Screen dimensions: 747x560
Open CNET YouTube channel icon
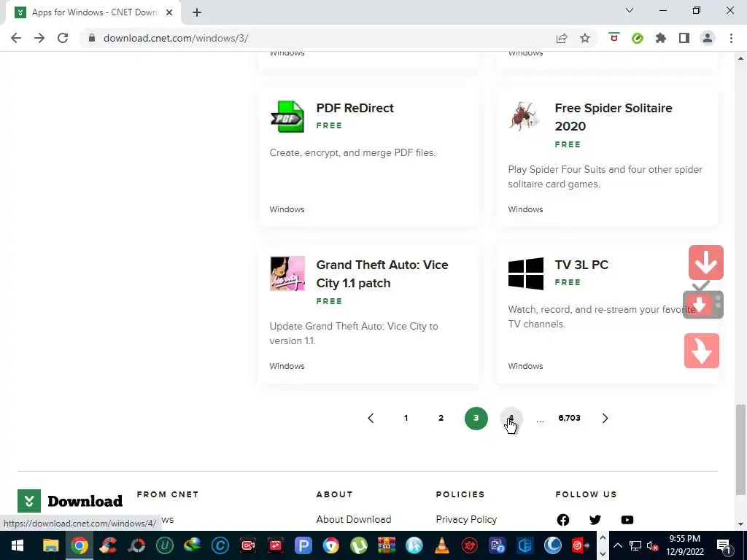pyautogui.click(x=627, y=519)
